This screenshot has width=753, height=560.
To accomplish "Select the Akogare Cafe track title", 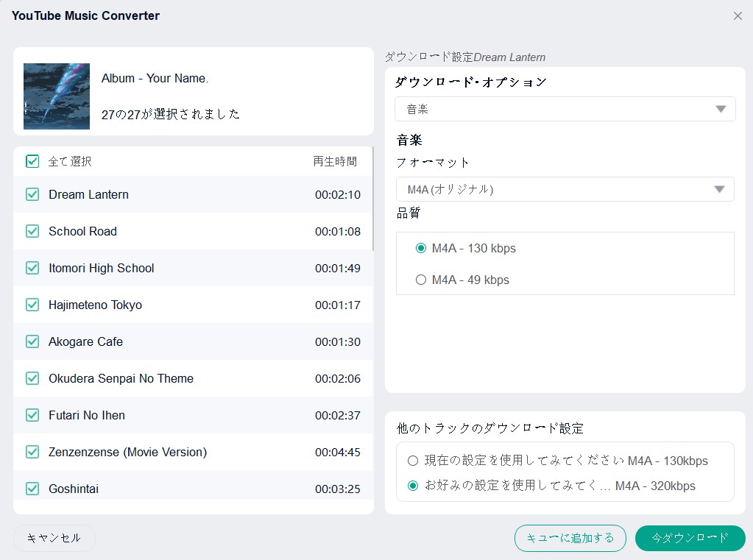I will pos(85,341).
